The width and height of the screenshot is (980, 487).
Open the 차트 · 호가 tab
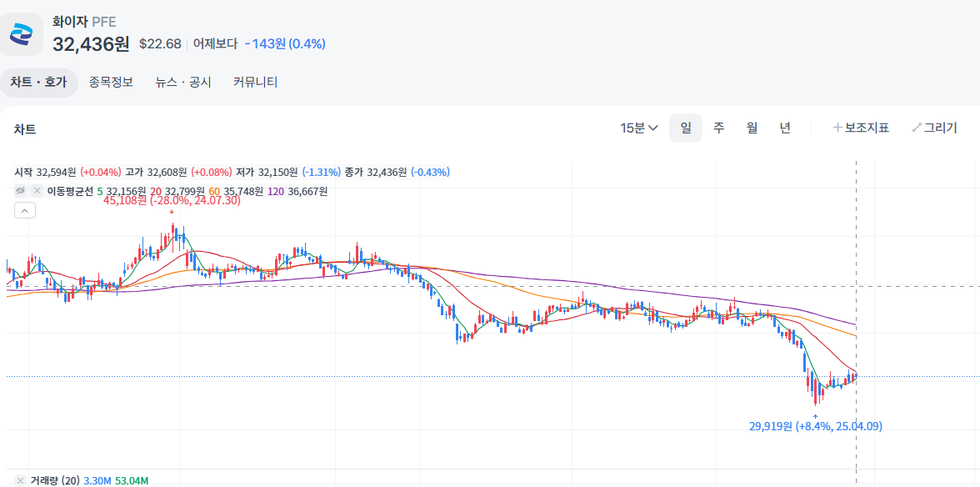(x=38, y=83)
